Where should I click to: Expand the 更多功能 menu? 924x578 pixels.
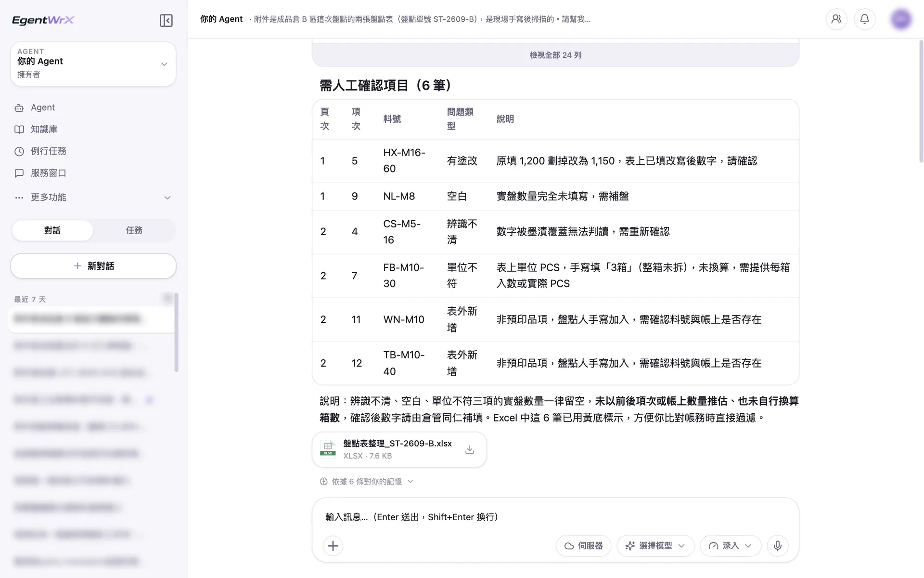[x=93, y=197]
